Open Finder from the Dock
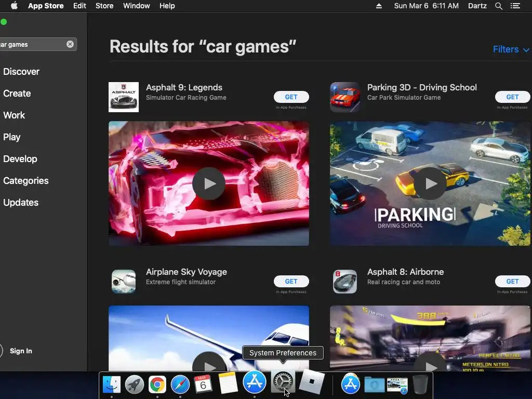Viewport: 532px width, 399px height. point(112,384)
